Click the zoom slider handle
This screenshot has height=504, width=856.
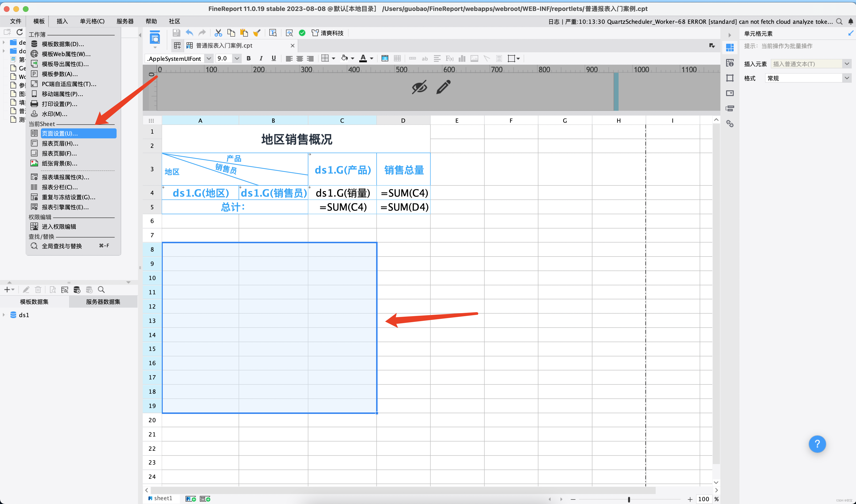click(x=629, y=499)
